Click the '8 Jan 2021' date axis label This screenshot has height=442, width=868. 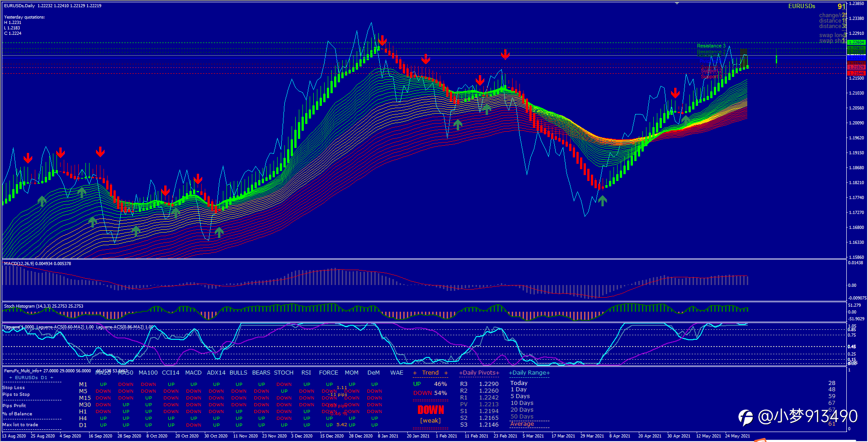point(388,436)
